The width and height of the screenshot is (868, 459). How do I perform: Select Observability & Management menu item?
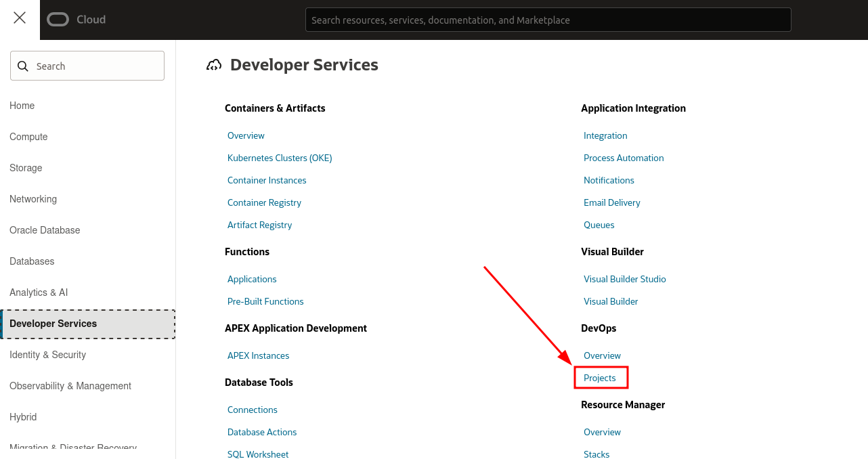(70, 386)
